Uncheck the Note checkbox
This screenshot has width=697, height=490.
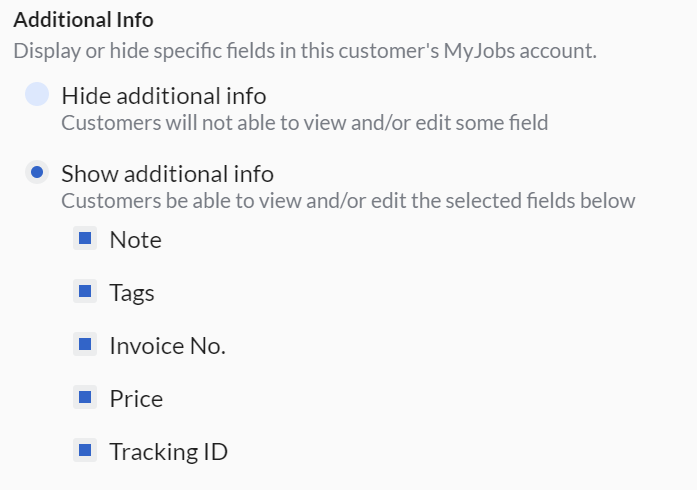pos(85,239)
